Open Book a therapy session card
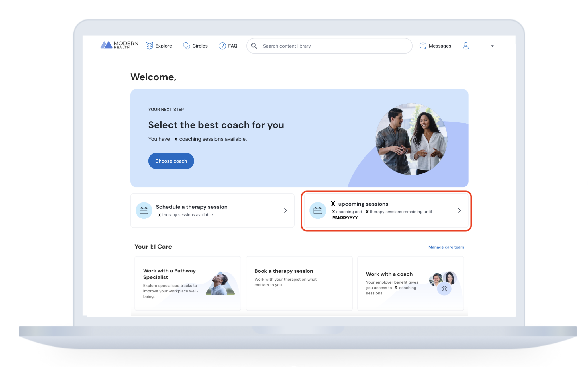The height and width of the screenshot is (367, 588). (299, 283)
